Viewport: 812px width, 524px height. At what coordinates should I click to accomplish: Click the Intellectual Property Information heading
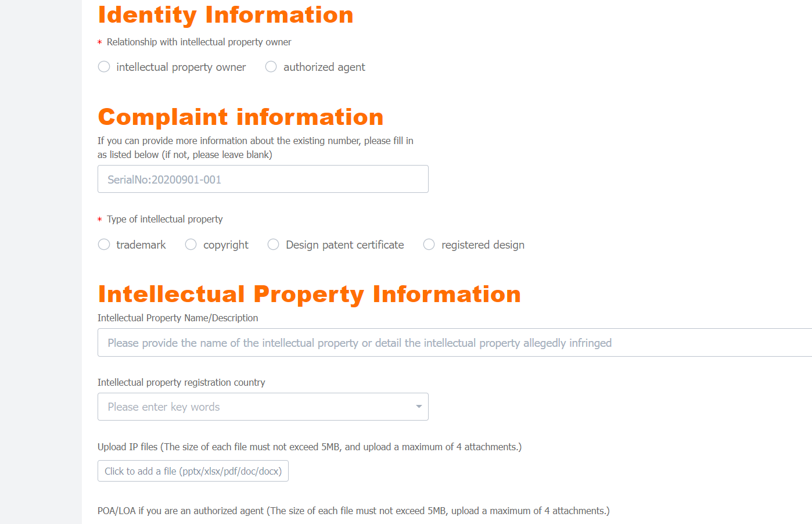tap(310, 295)
